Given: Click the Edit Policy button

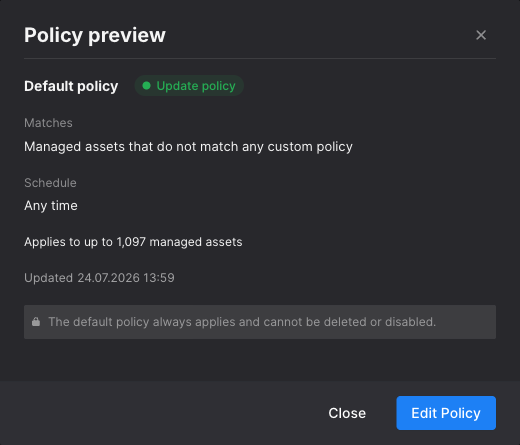Looking at the screenshot, I should pyautogui.click(x=446, y=413).
